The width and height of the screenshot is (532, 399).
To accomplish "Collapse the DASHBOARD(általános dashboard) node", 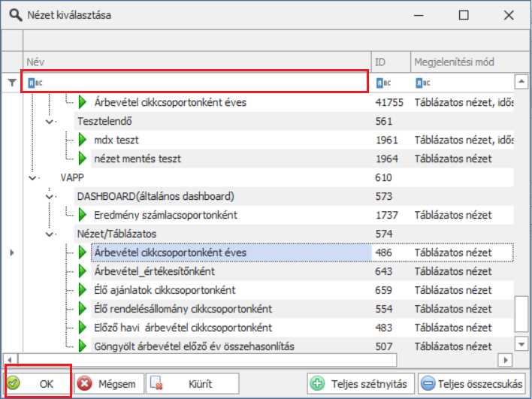I will [50, 196].
